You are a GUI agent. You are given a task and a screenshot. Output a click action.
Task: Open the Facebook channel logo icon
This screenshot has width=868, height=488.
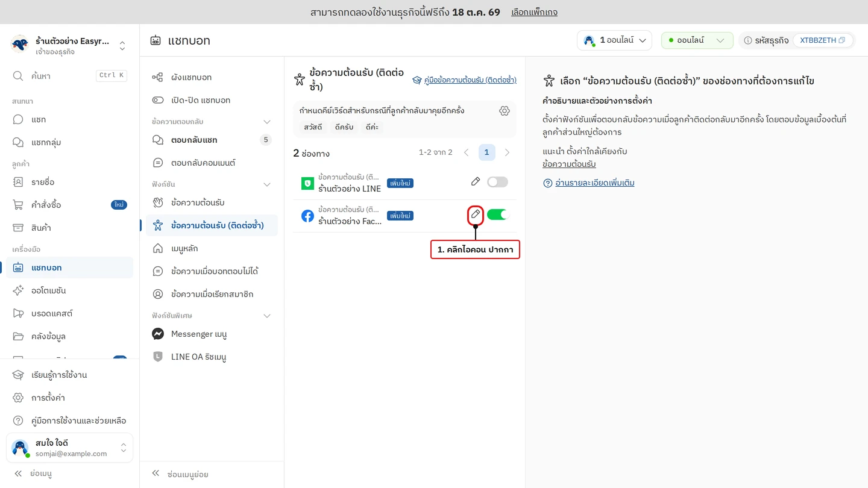pyautogui.click(x=307, y=216)
